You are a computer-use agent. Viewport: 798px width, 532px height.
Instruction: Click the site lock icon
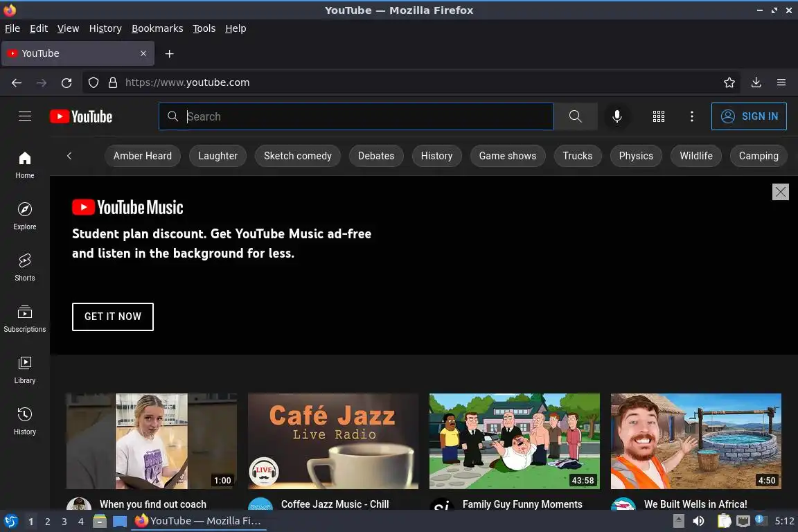pos(113,82)
